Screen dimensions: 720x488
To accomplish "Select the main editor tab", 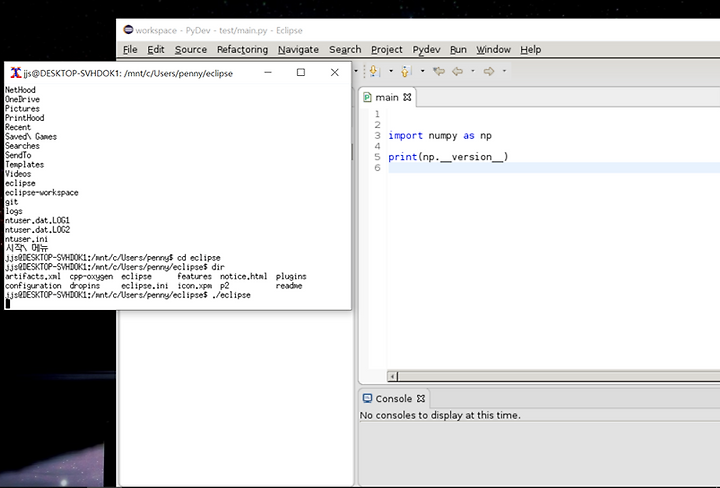I will 387,97.
